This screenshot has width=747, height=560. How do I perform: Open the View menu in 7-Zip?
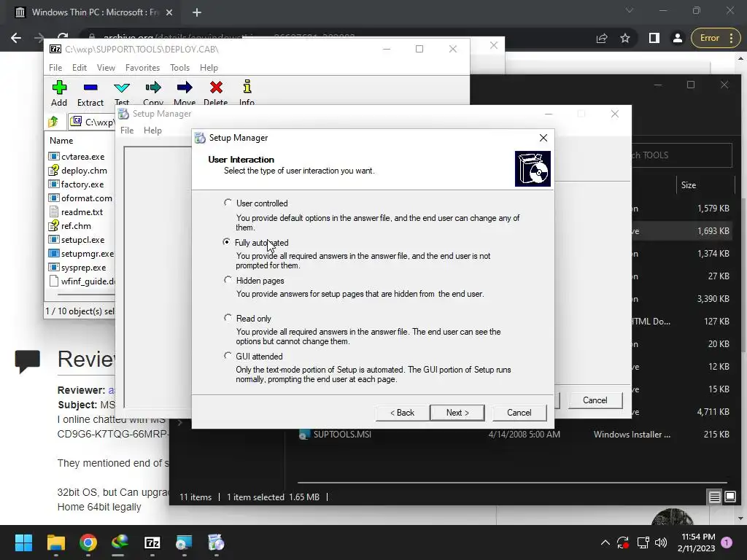pyautogui.click(x=106, y=68)
